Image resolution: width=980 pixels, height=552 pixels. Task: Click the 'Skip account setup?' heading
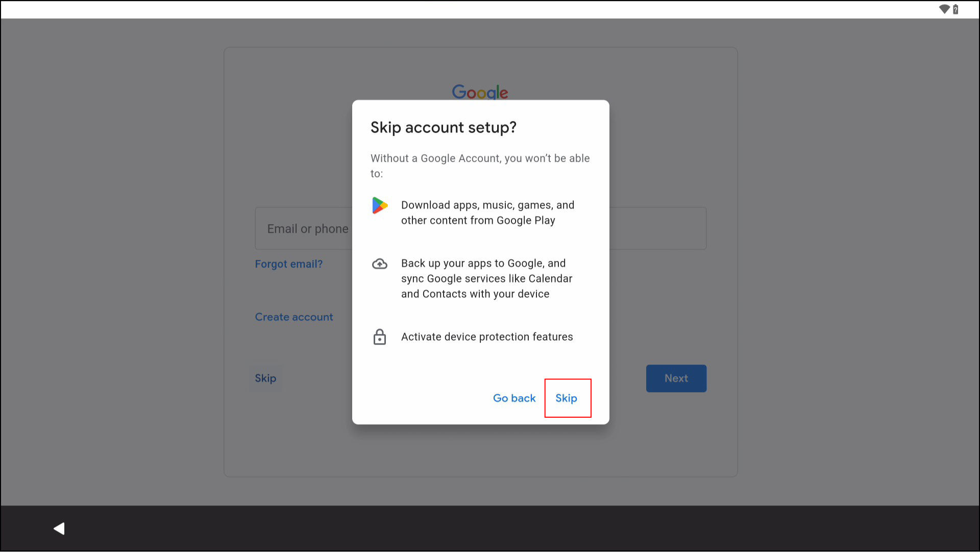444,127
